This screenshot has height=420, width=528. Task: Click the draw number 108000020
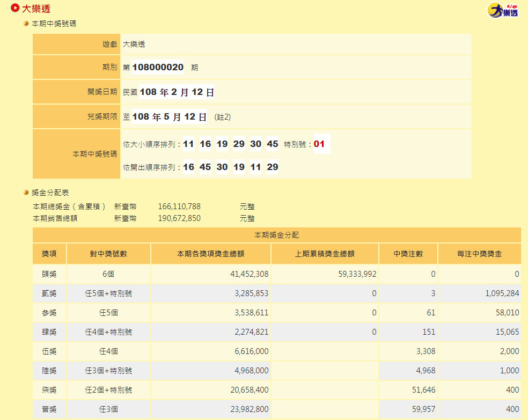[x=158, y=67]
